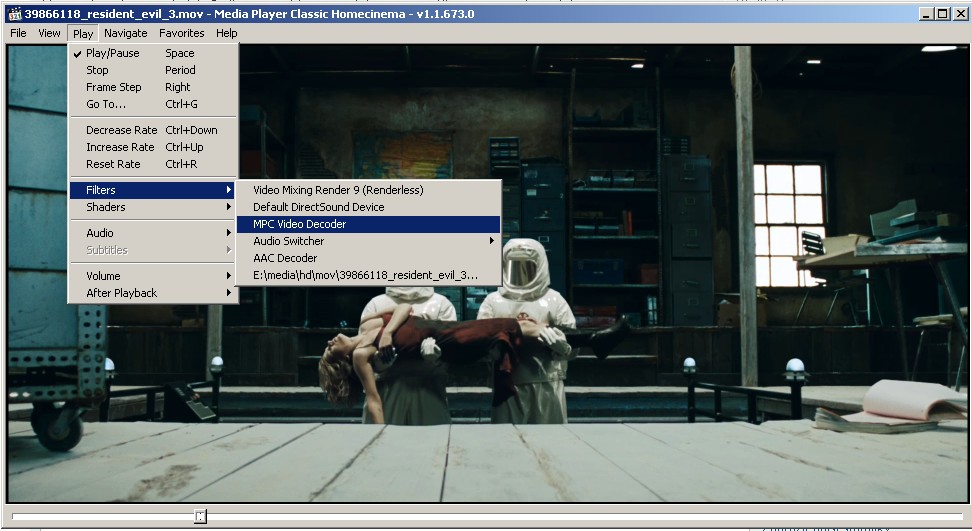Open MPC Video Decoder filter properties
The height and width of the screenshot is (531, 972).
pos(368,224)
